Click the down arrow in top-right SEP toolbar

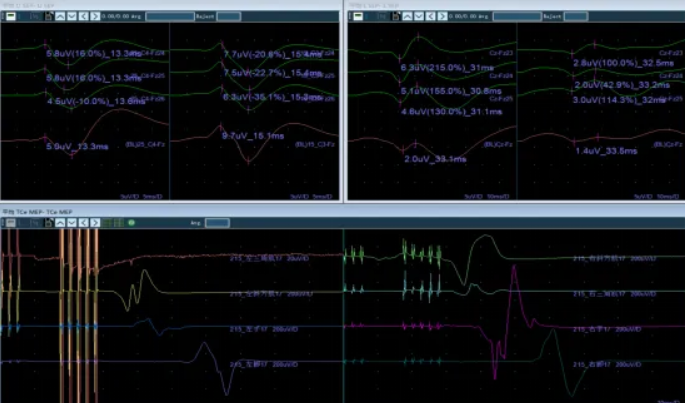tap(419, 16)
